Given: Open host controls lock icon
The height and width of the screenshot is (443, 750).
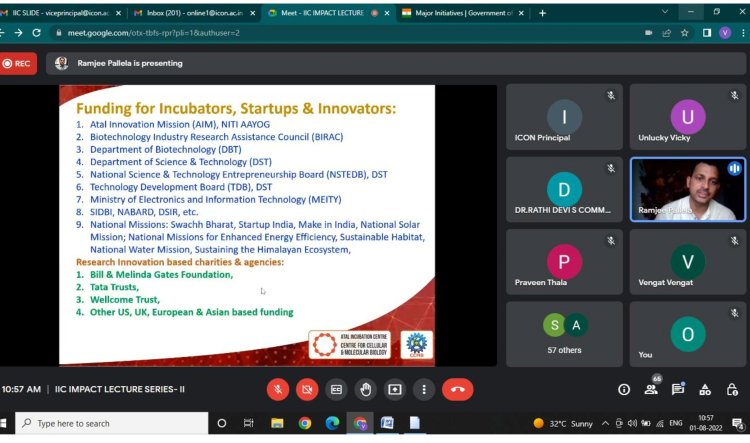Looking at the screenshot, I should click(x=732, y=389).
